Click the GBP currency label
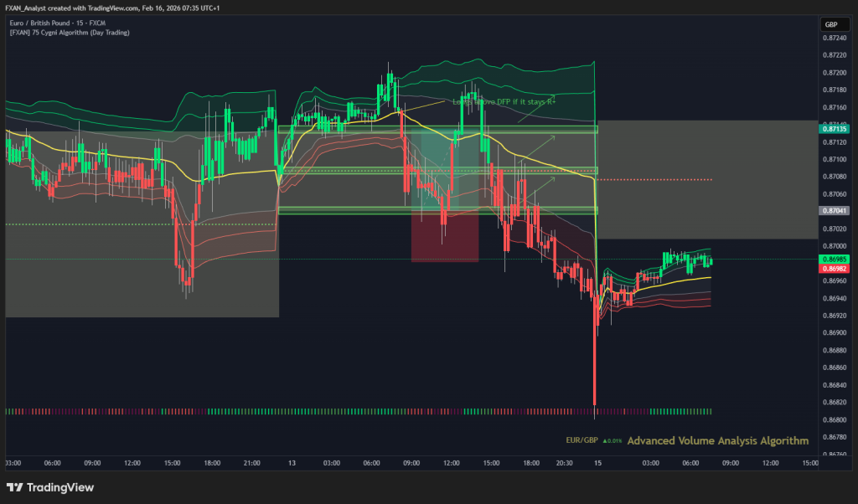 (830, 24)
